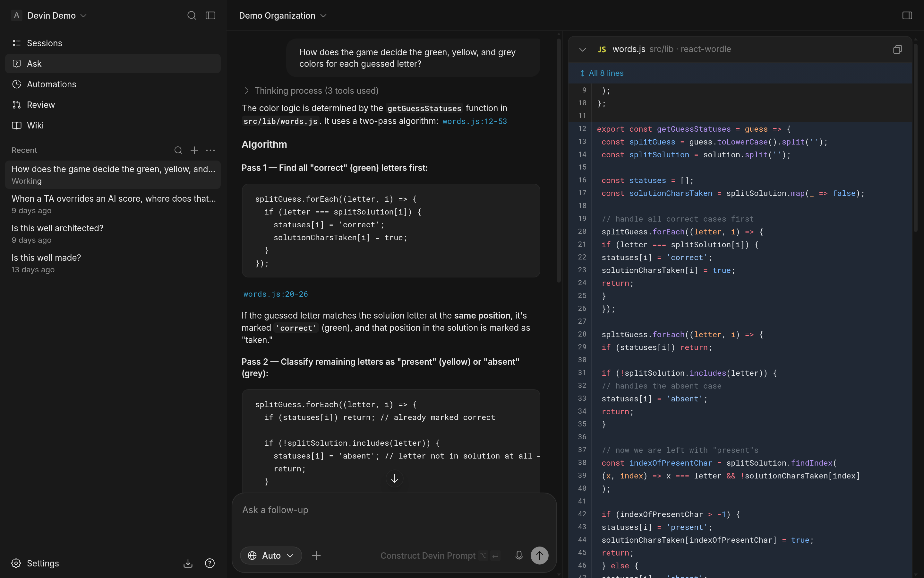Open 'Is this well made?' conversation
This screenshot has width=924, height=578.
click(x=113, y=263)
